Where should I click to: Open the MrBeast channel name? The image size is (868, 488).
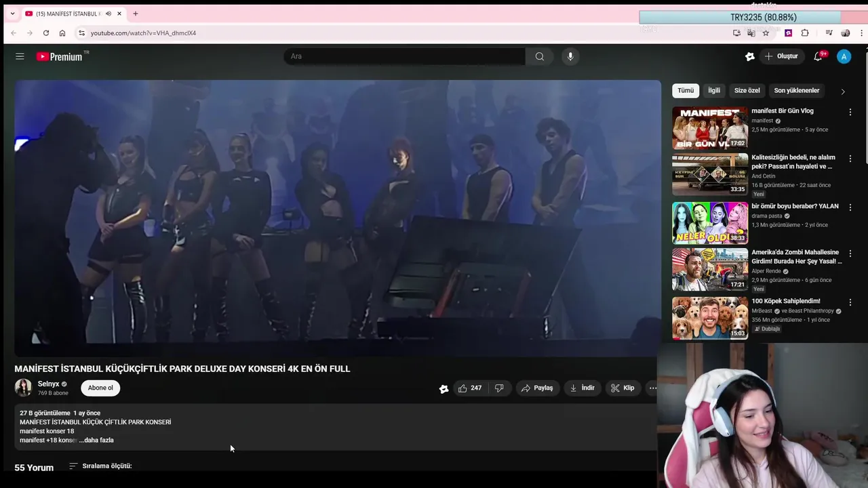[762, 311]
